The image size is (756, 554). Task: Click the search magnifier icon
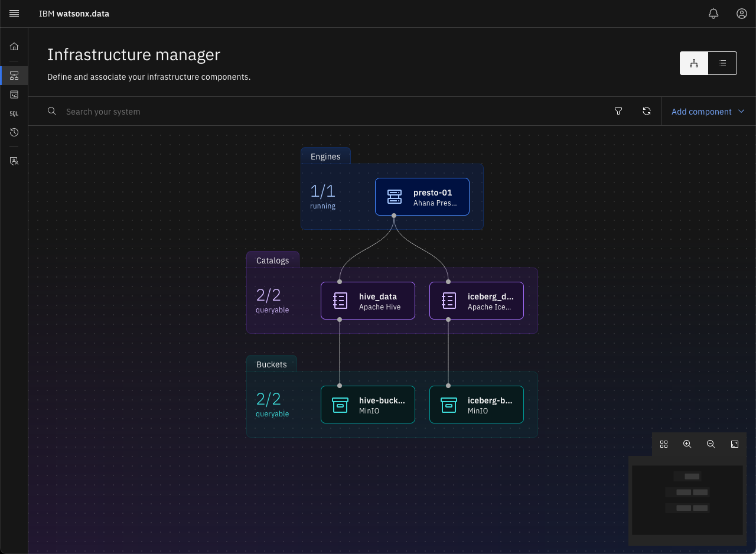coord(52,111)
